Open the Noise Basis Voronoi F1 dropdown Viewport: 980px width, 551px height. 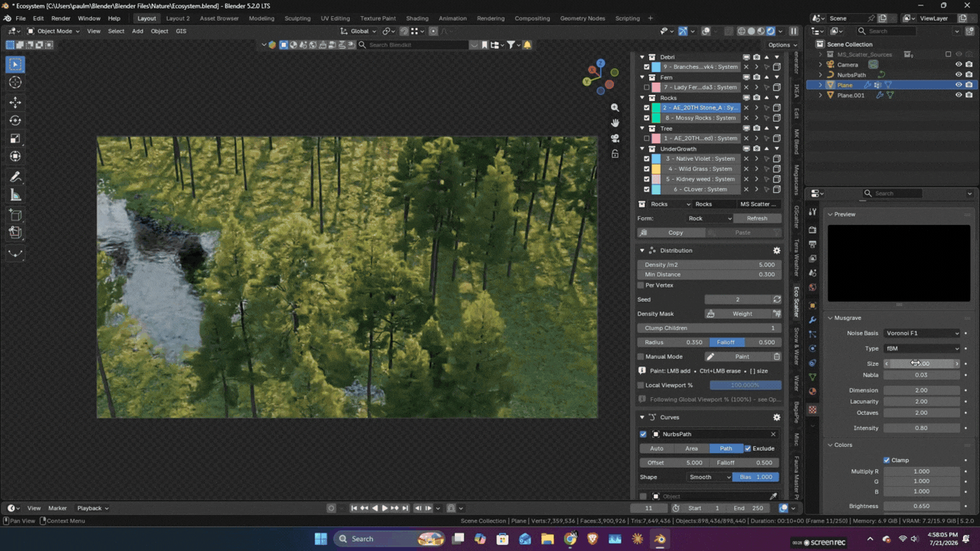[x=922, y=333]
